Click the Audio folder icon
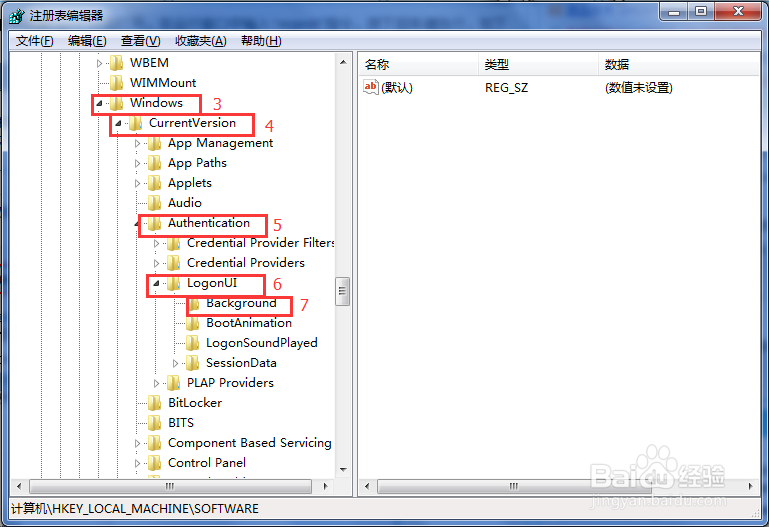The width and height of the screenshot is (769, 527). pyautogui.click(x=154, y=203)
